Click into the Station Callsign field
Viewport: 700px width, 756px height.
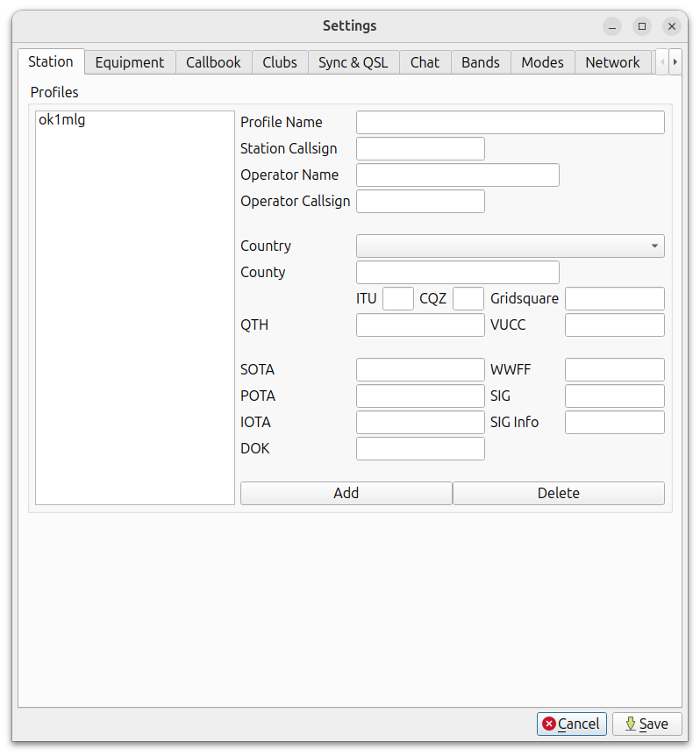(x=420, y=149)
